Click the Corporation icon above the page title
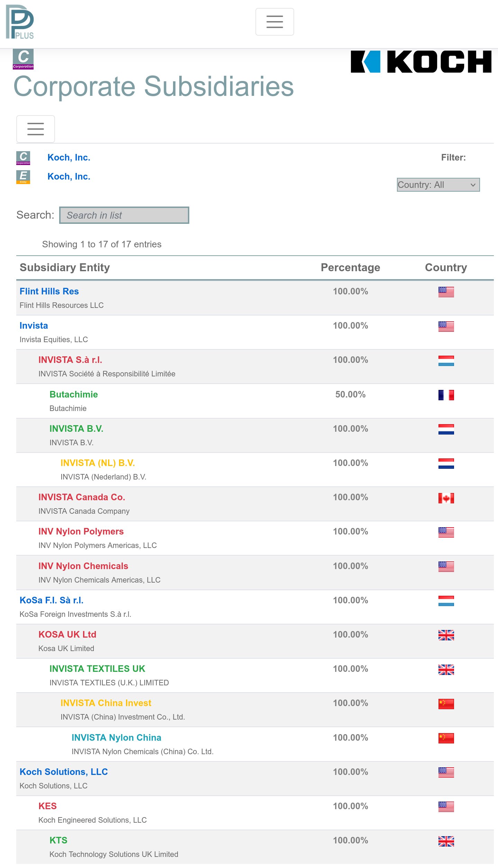Image resolution: width=498 pixels, height=868 pixels. 23,59
